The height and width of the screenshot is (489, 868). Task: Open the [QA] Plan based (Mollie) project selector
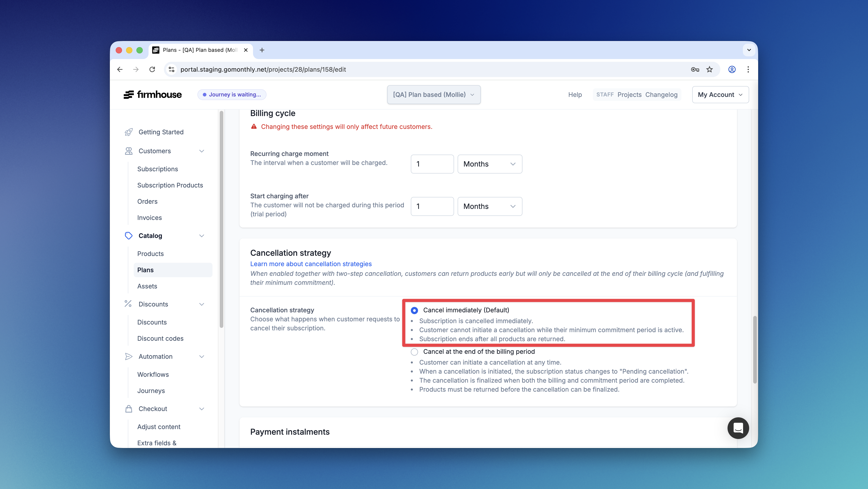(x=434, y=94)
